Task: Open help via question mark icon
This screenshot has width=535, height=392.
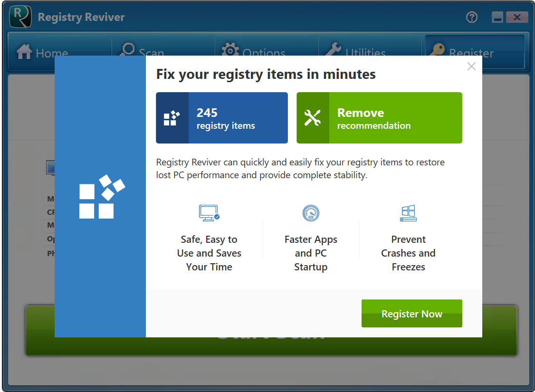Action: (x=471, y=17)
